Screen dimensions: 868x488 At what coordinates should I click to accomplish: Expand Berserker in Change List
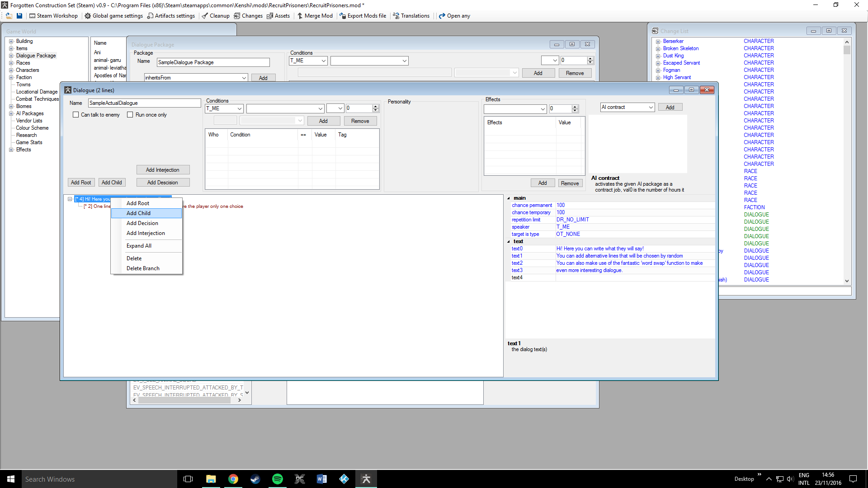point(658,42)
